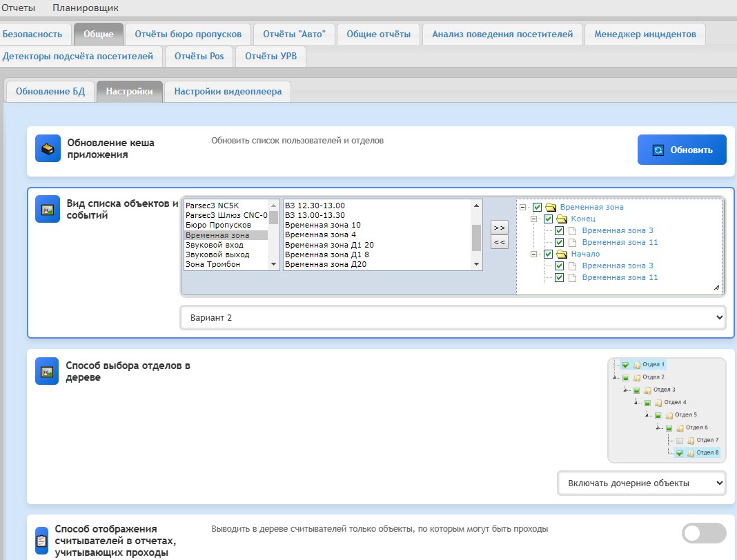The height and width of the screenshot is (560, 737).
Task: Select Временная зона 10 in the list
Action: [322, 225]
